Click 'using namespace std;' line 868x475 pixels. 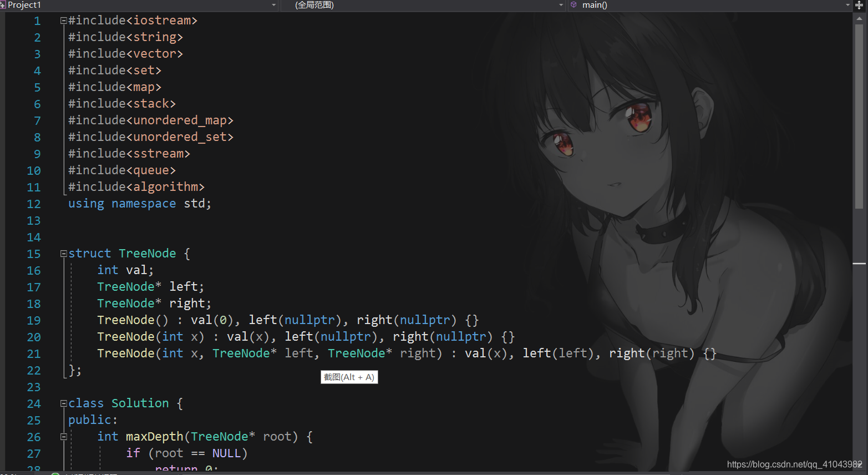tap(140, 204)
